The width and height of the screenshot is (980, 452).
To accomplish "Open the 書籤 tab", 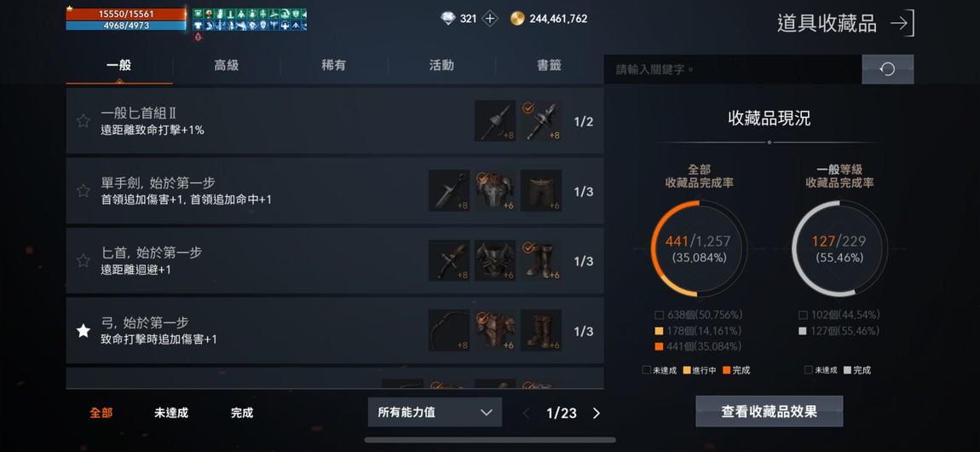I will tap(549, 66).
